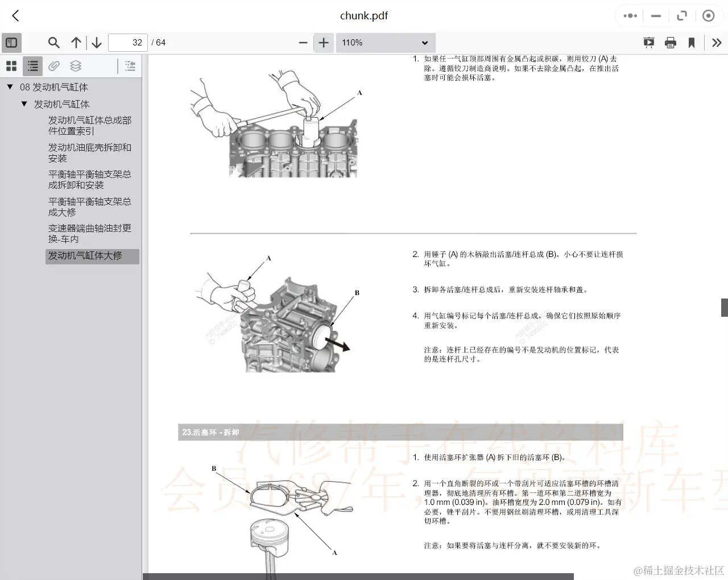This screenshot has width=728, height=580.
Task: Select the 发动机气缸体大修 outline entry
Action: click(84, 256)
